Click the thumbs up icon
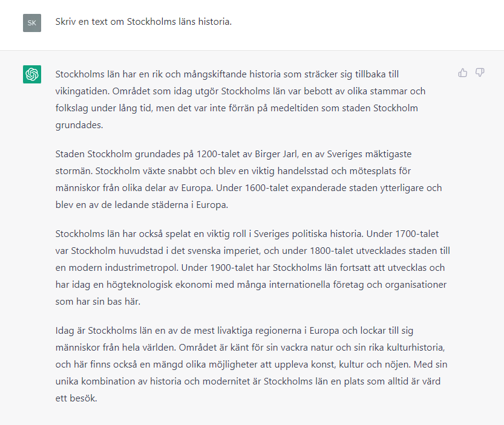 pyautogui.click(x=463, y=73)
